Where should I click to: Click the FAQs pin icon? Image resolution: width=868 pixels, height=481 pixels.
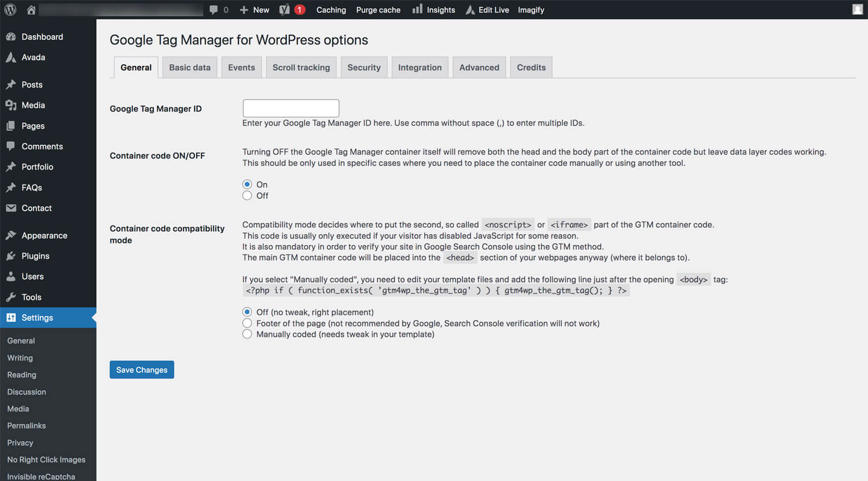coord(11,187)
